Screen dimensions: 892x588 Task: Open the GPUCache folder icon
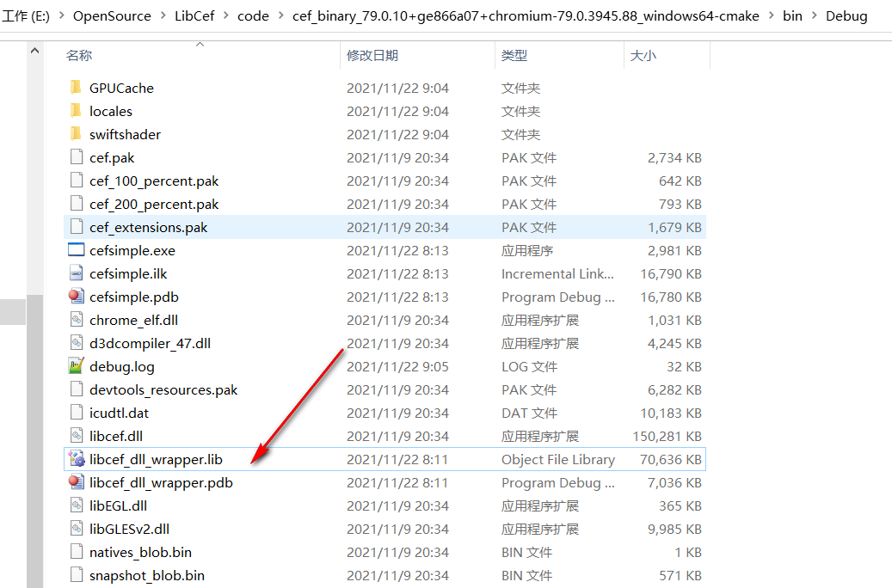point(76,88)
